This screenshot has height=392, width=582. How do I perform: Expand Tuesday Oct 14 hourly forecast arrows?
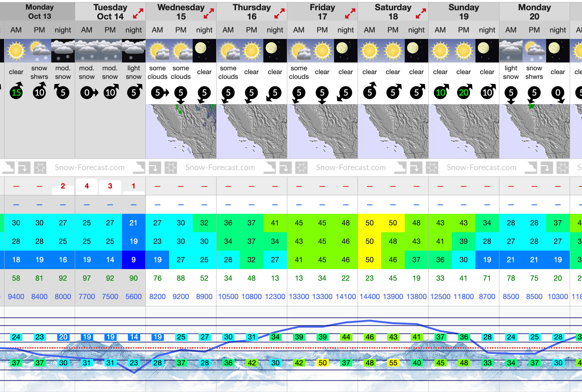click(x=138, y=14)
